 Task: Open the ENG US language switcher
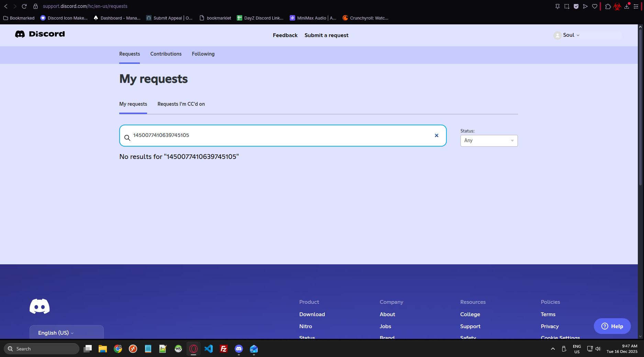577,349
